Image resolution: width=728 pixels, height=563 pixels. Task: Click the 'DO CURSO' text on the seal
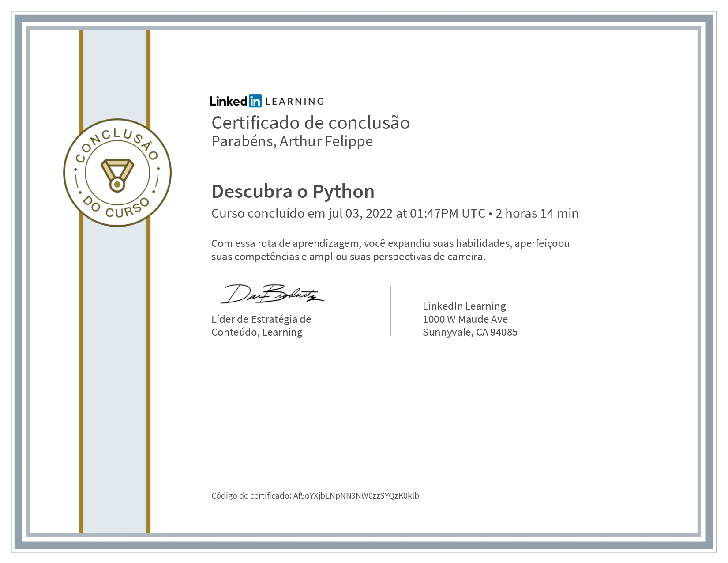coord(117,209)
